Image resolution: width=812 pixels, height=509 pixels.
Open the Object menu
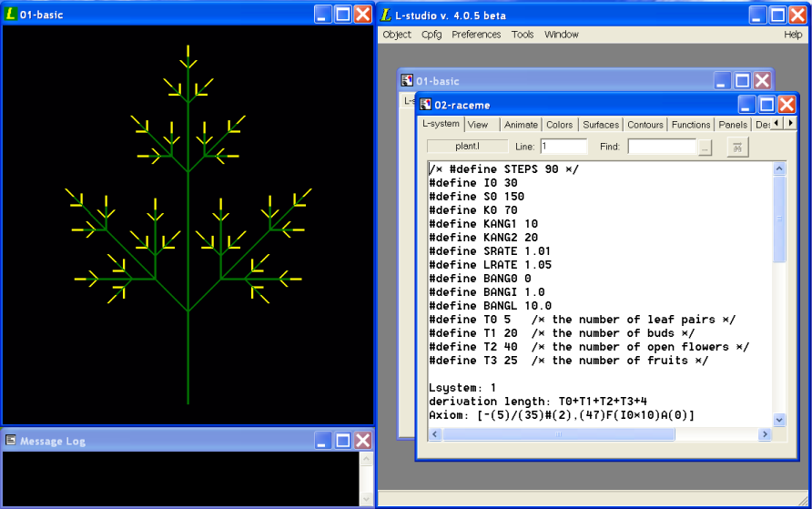397,35
